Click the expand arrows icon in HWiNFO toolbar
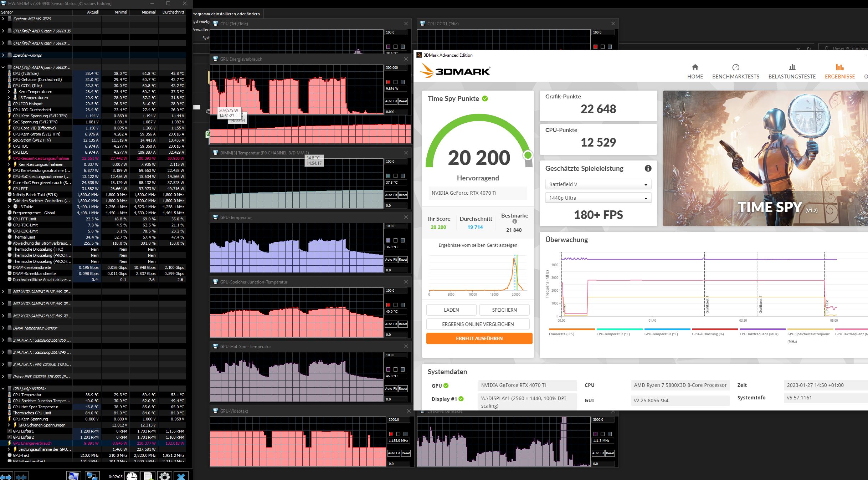The width and height of the screenshot is (868, 480). click(6, 477)
